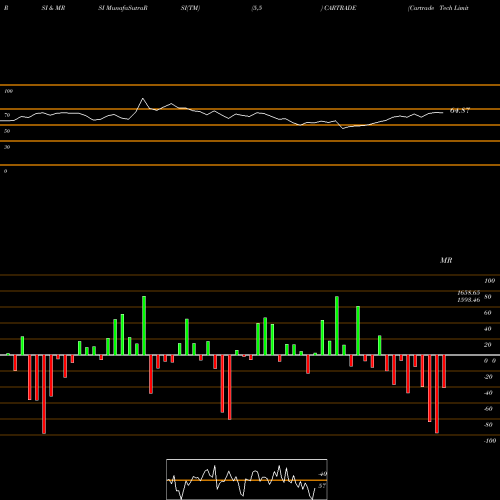Click the '(5,5' parameter text
Viewport: 500px width, 500px height.
257,8
